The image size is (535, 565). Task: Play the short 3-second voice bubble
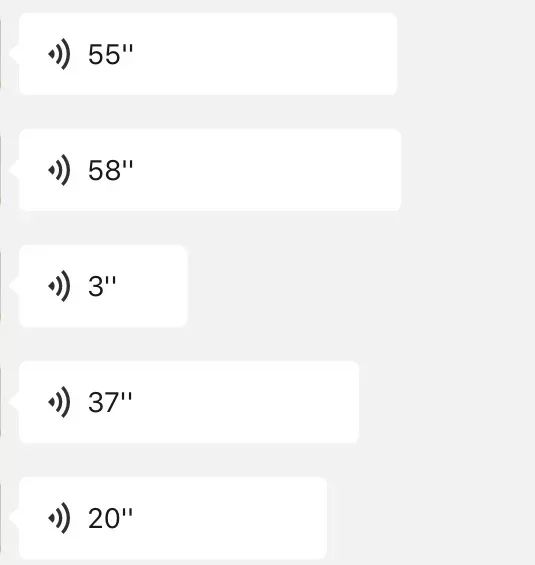coord(103,286)
